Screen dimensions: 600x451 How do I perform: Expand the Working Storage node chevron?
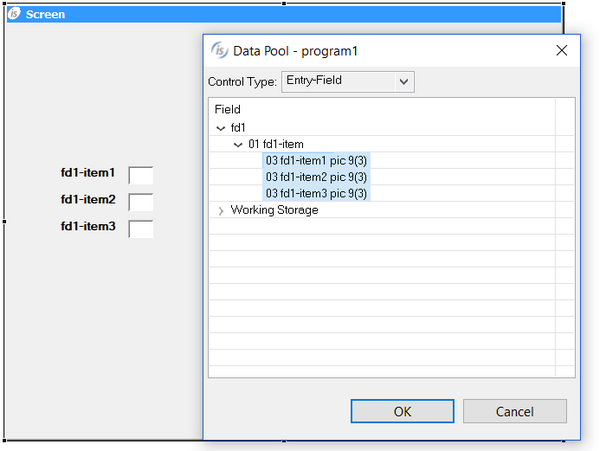(221, 210)
